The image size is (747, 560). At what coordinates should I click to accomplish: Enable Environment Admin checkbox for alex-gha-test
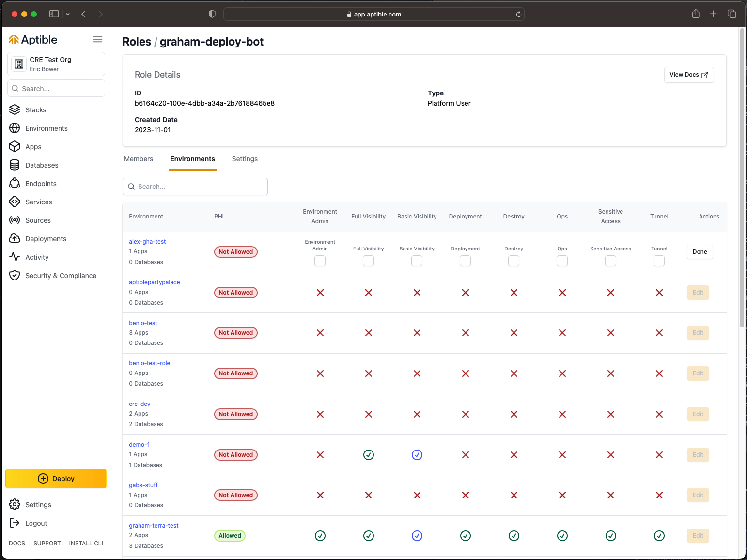point(320,261)
